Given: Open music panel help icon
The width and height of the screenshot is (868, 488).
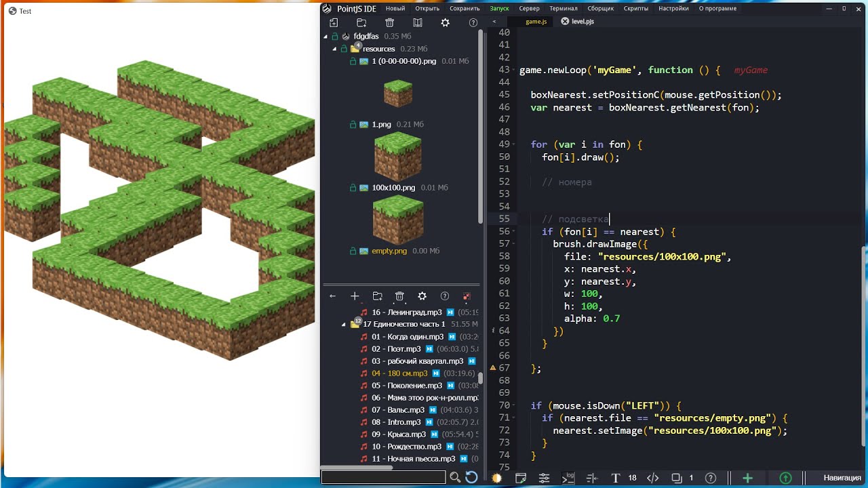Looking at the screenshot, I should pyautogui.click(x=445, y=296).
